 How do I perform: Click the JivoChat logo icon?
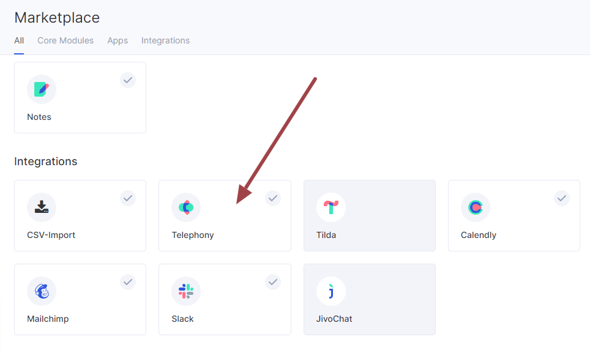pos(331,291)
